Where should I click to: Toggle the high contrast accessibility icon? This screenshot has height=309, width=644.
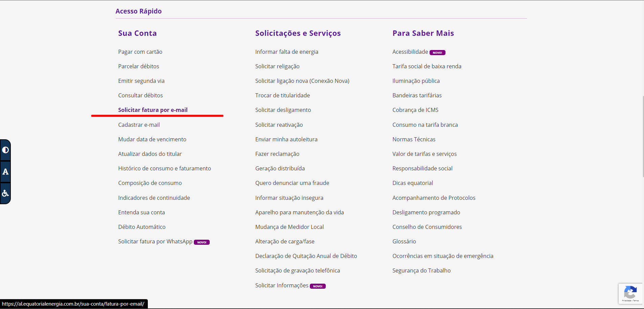[5, 150]
